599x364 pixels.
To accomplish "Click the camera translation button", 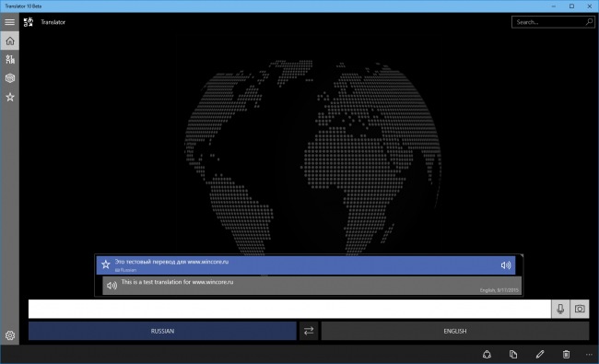I will (x=580, y=309).
